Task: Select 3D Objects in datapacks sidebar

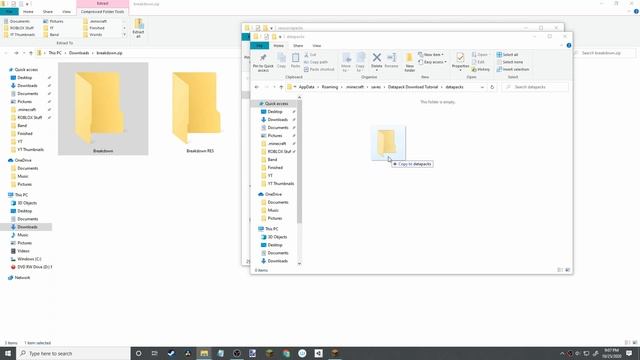Action: 277,237
